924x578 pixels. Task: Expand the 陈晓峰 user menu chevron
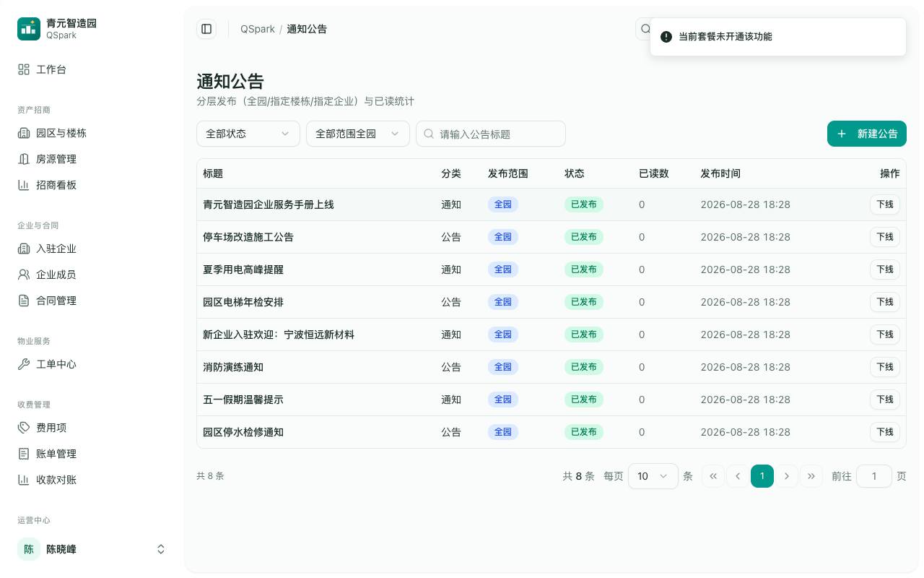tap(161, 549)
